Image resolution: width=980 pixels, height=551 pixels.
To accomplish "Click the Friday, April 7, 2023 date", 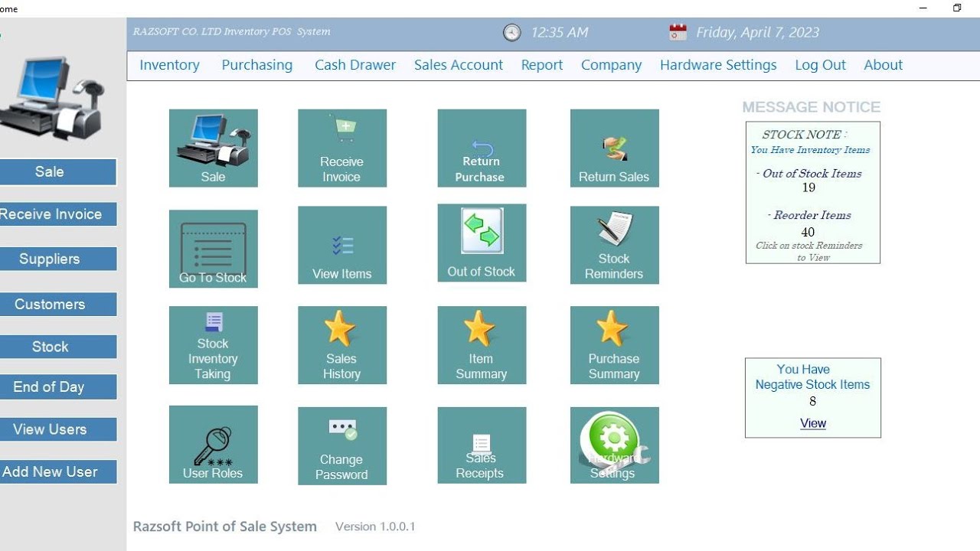I will point(757,33).
